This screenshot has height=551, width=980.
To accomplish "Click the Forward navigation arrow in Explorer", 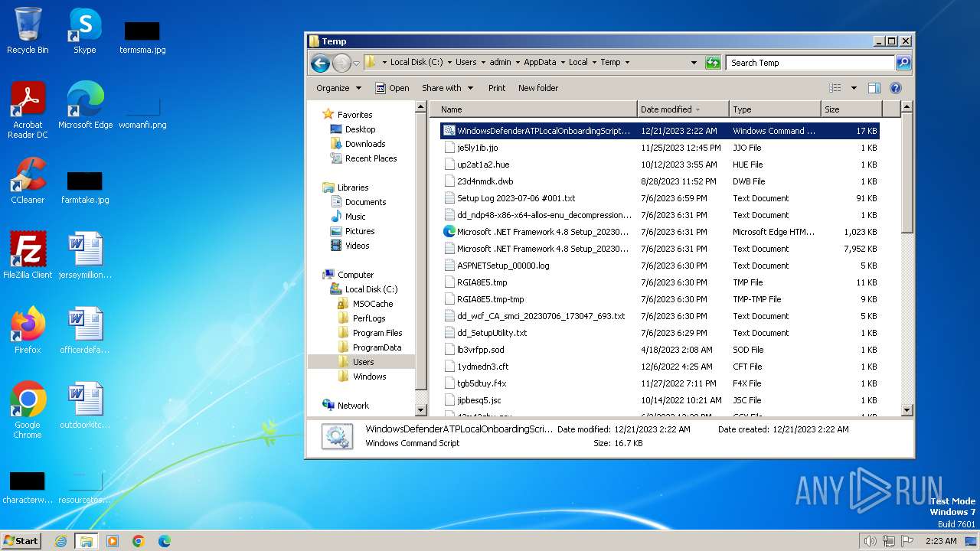I will (341, 63).
